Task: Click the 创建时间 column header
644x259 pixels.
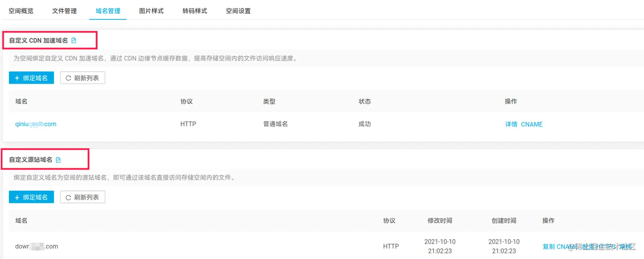Action: click(x=504, y=220)
